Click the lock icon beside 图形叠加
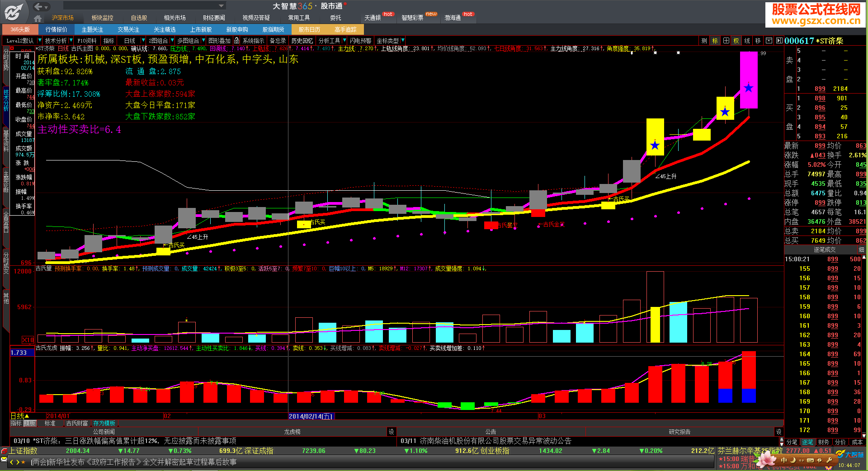The image size is (868, 471). pos(236,41)
